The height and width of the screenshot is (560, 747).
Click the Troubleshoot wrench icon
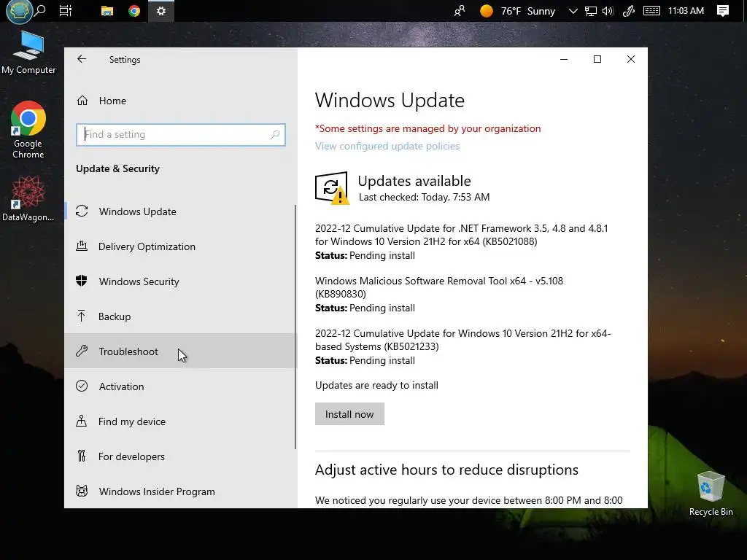pos(82,351)
